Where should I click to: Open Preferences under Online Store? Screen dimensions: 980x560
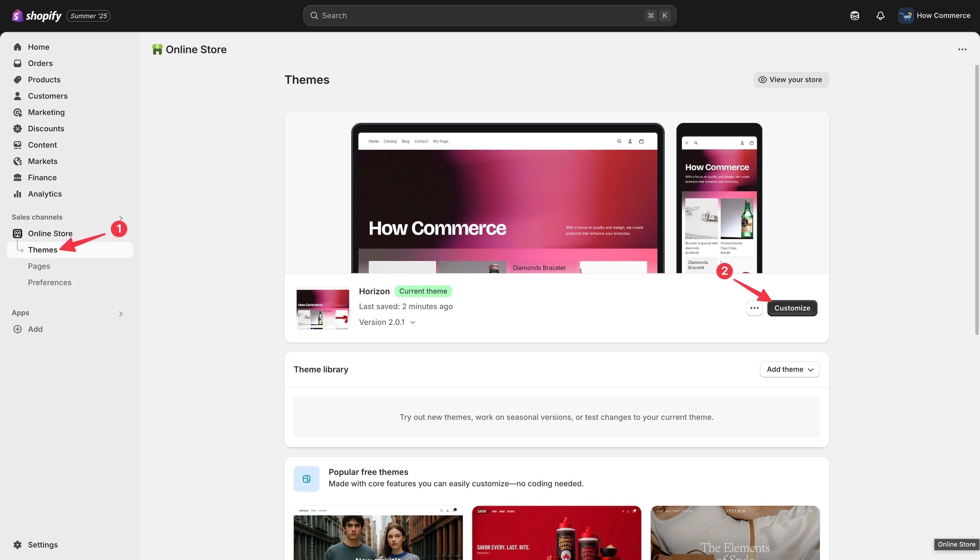pyautogui.click(x=50, y=282)
